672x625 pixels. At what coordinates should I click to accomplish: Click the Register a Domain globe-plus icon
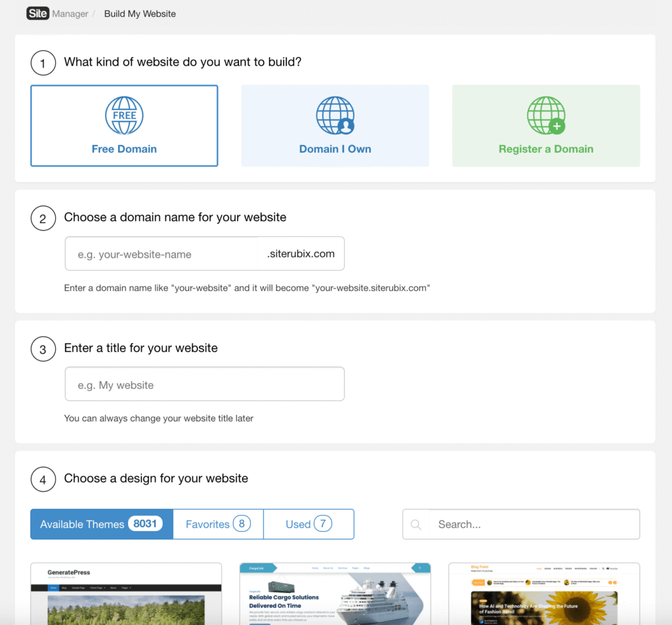pos(545,115)
